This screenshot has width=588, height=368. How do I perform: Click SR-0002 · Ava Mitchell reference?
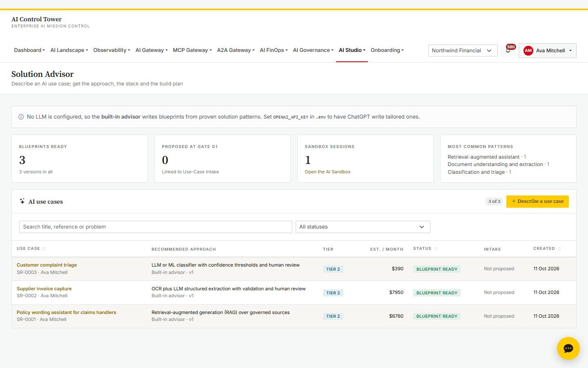(x=42, y=296)
